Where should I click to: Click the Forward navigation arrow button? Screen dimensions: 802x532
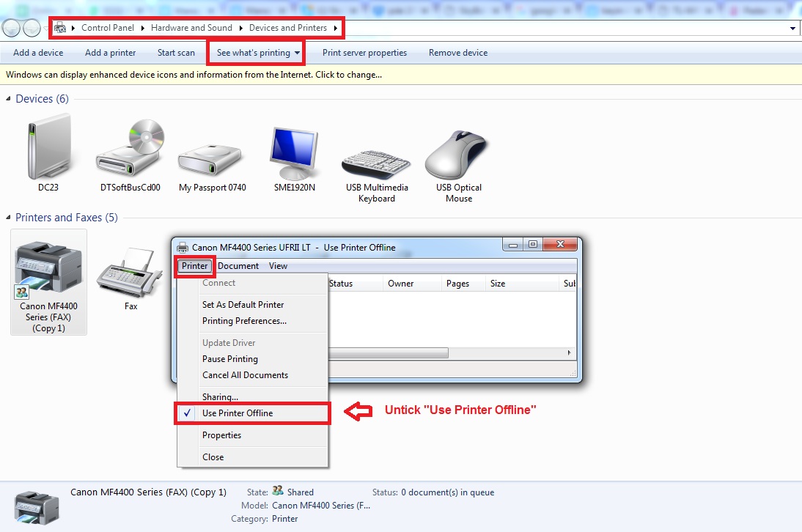32,28
